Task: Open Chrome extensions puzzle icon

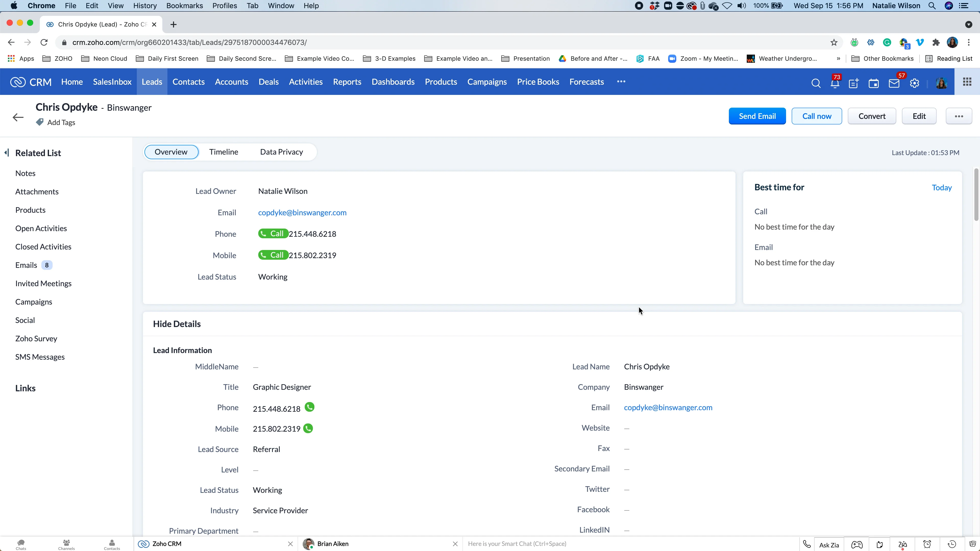Action: click(x=936, y=42)
